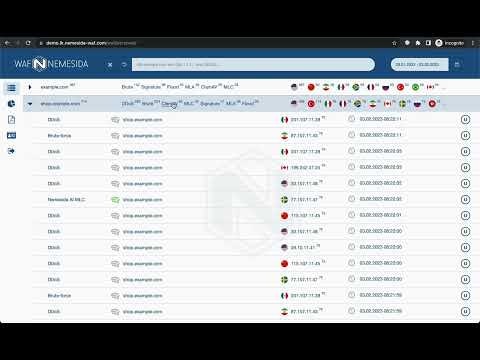This screenshot has width=480, height=360.
Task: Click the green request icon in Nemesida AI MLC row
Action: pos(115,200)
